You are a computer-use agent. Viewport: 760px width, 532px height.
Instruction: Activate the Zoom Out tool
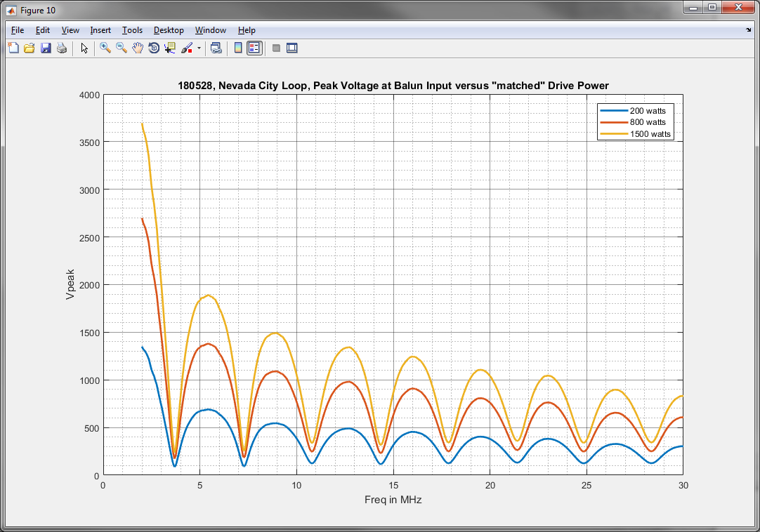click(122, 48)
